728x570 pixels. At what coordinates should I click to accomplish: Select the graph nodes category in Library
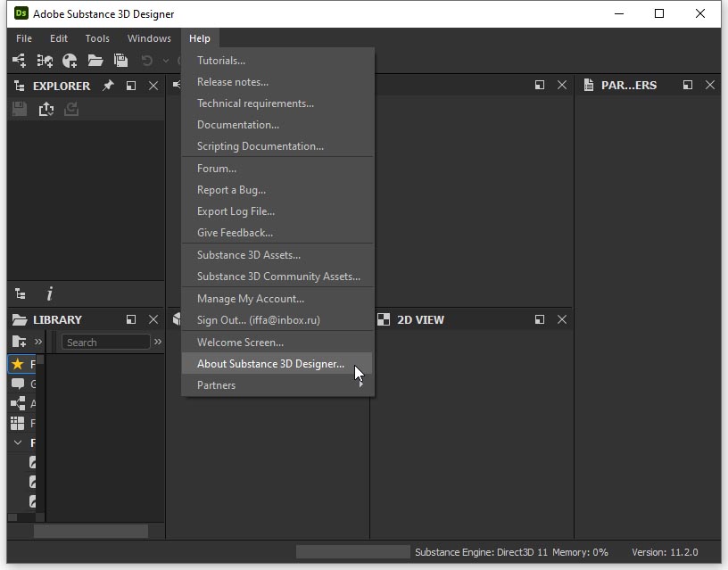pyautogui.click(x=18, y=403)
